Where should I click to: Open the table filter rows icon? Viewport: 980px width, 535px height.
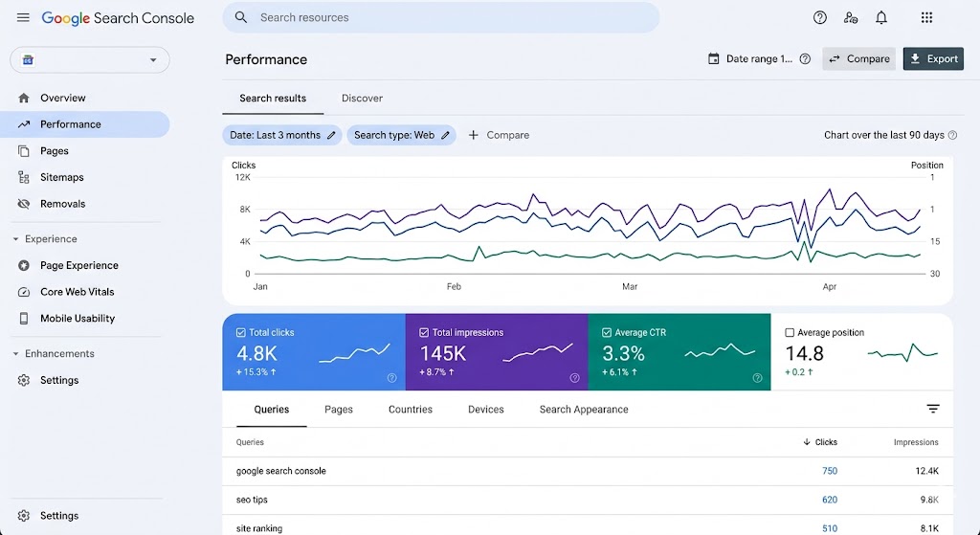(x=933, y=409)
